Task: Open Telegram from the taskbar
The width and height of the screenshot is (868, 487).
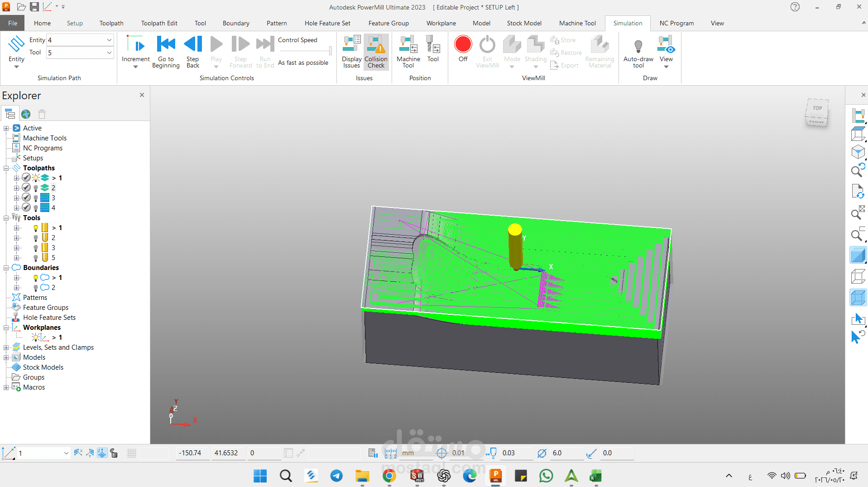Action: [336, 476]
